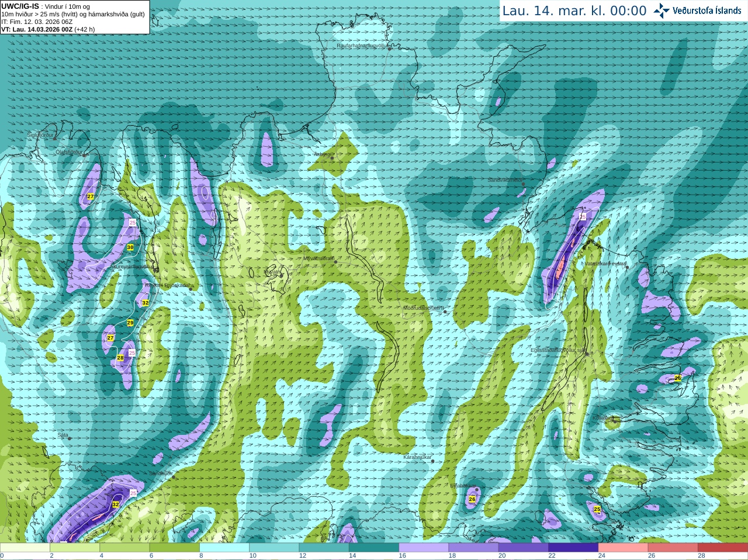Pick the 24–26 m/s pink legend swatch
This screenshot has height=560, width=748.
623,548
